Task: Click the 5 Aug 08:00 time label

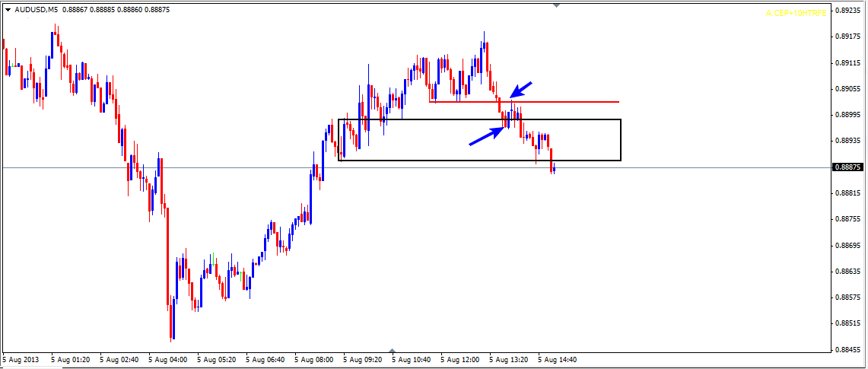Action: (x=314, y=359)
